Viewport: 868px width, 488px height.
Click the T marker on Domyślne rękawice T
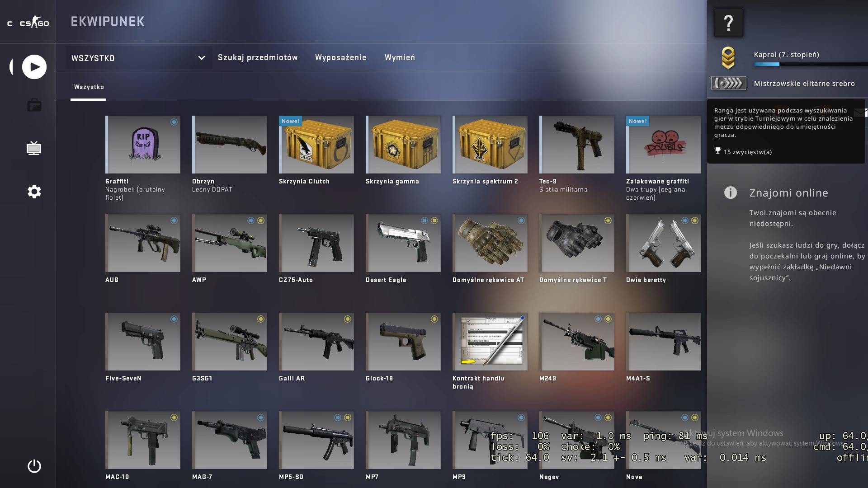pos(608,221)
